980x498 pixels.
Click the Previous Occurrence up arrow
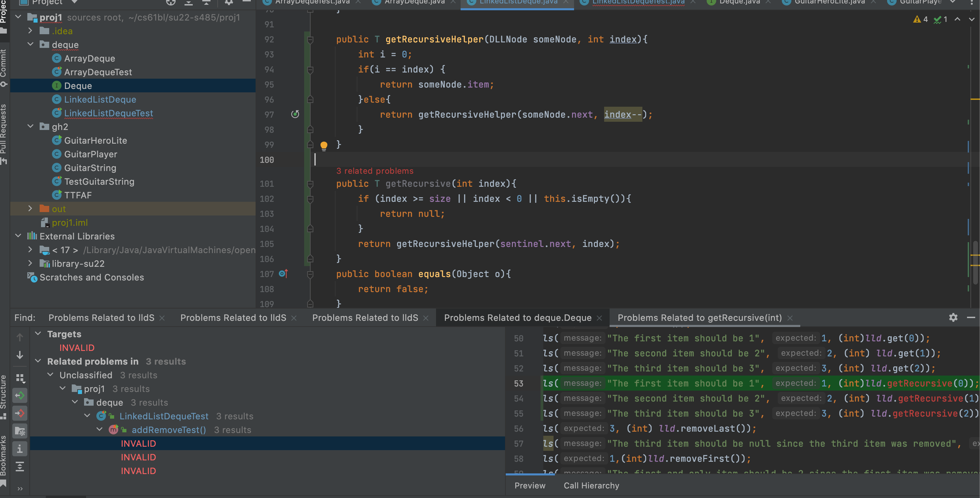(x=20, y=337)
